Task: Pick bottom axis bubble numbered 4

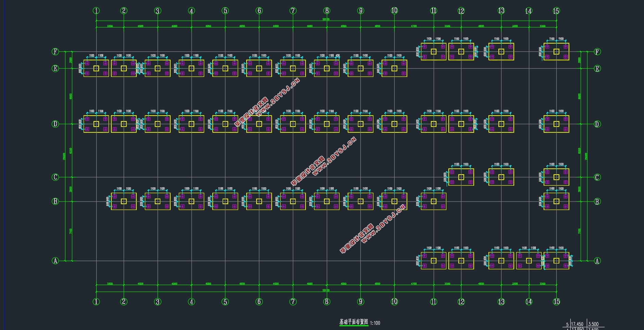Action: [191, 302]
